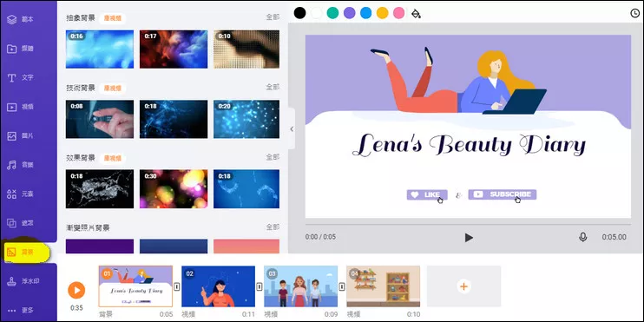Choose the navy blue gradient background
The width and height of the screenshot is (644, 322).
pos(174,246)
